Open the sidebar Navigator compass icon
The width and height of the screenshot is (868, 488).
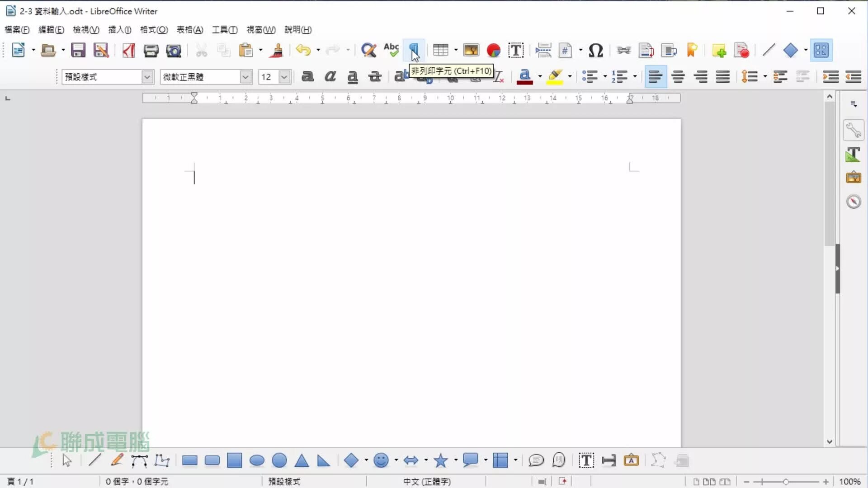point(854,202)
